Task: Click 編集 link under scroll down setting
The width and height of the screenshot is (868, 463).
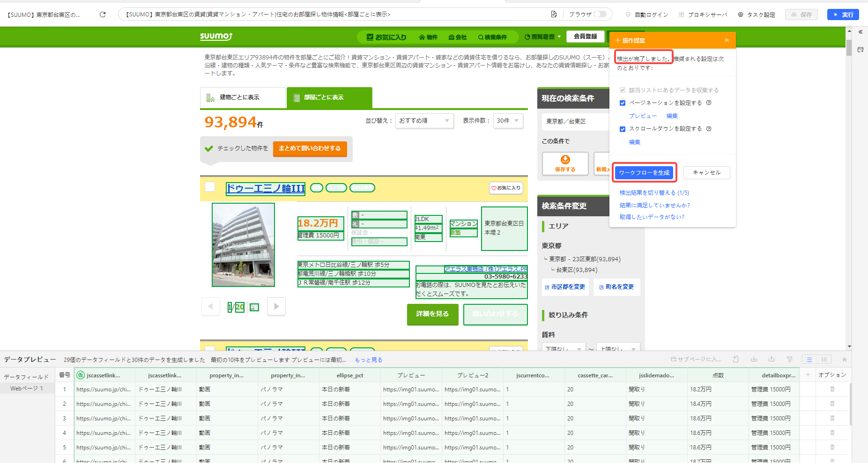Action: 635,142
